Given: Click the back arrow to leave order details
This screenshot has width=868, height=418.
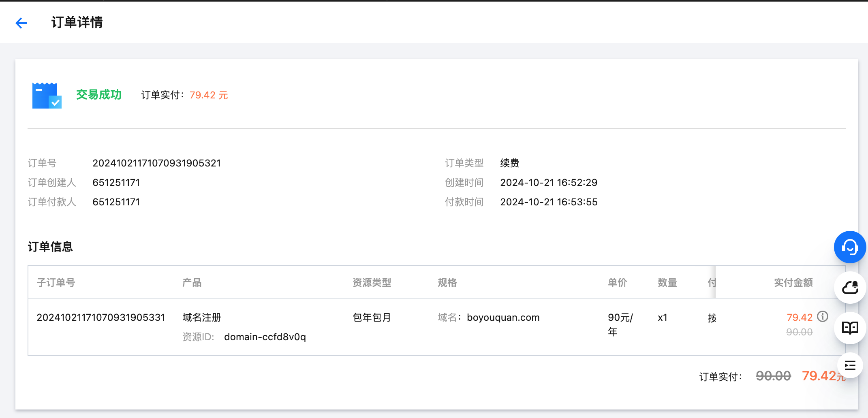Looking at the screenshot, I should point(21,23).
